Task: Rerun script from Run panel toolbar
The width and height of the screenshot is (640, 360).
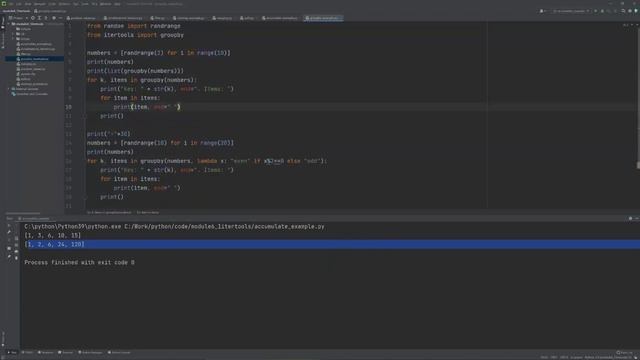Action: click(9, 225)
